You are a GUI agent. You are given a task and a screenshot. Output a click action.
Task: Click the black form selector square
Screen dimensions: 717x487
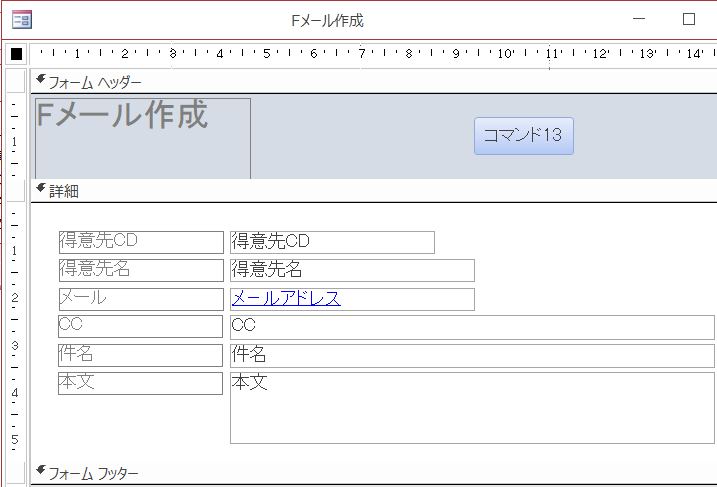16,54
